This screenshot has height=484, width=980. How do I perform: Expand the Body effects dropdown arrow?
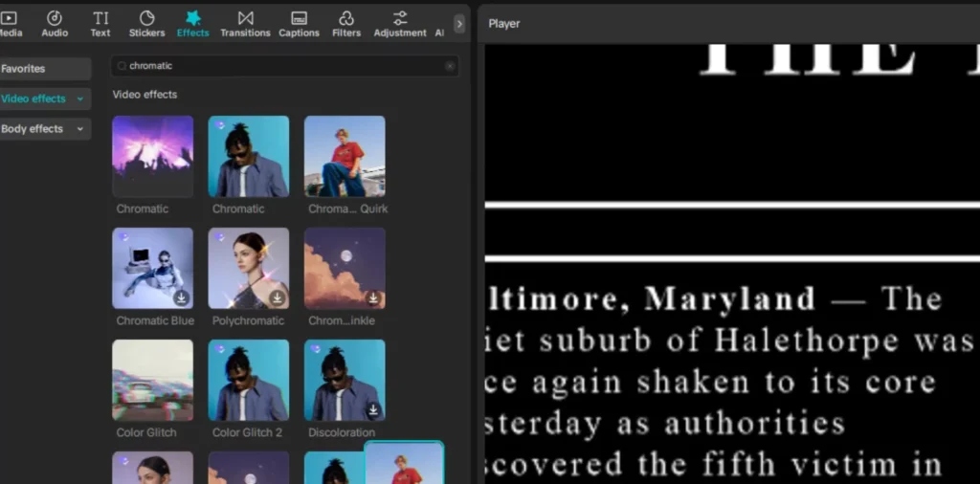(x=80, y=128)
